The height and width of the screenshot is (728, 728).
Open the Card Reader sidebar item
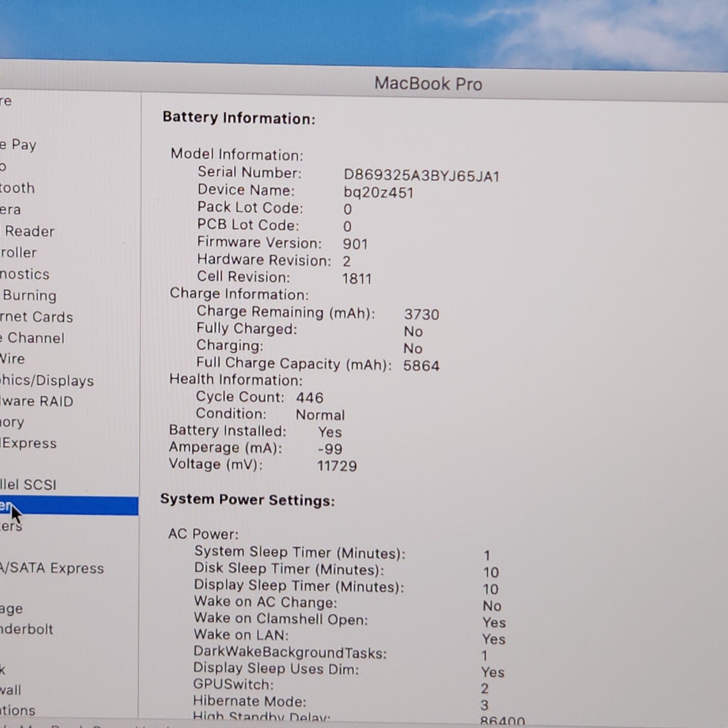(28, 231)
